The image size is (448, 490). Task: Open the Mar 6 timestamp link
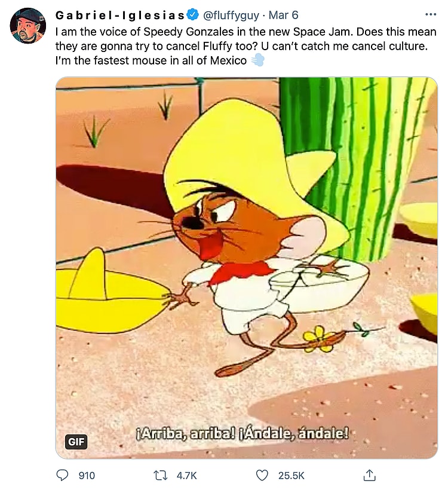(x=283, y=15)
